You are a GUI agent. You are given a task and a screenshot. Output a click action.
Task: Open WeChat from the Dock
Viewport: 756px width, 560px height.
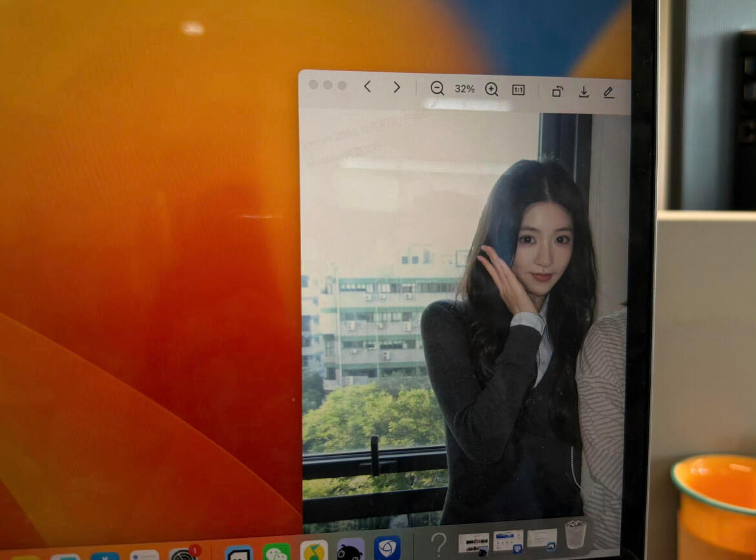pos(277,552)
